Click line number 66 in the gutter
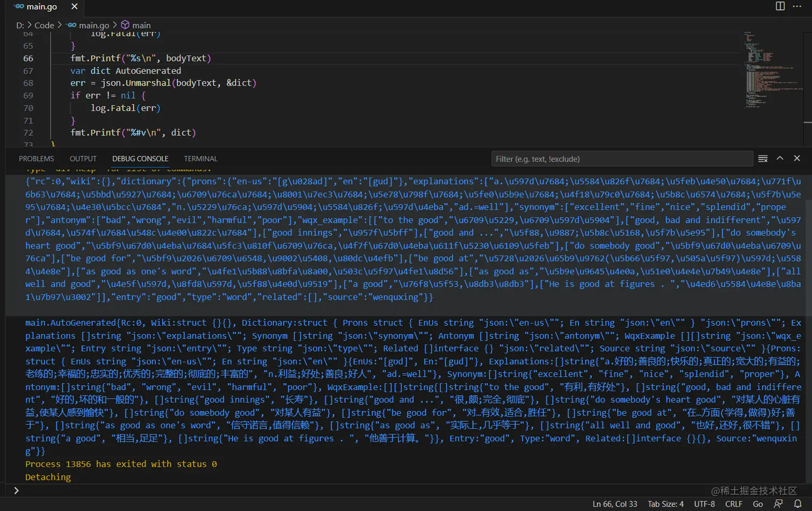 28,58
